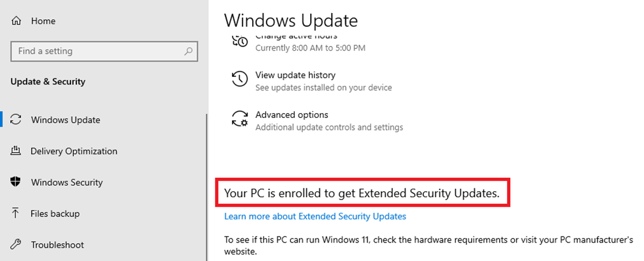Image resolution: width=644 pixels, height=261 pixels.
Task: Follow Learn more about Extended Security Updates
Action: point(315,216)
